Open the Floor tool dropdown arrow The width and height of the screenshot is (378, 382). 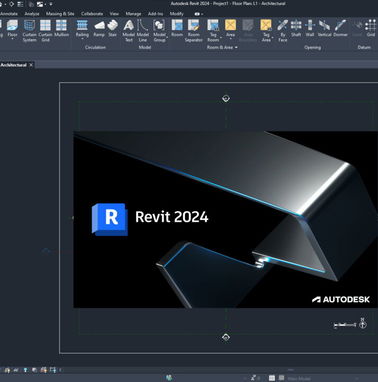12,39
